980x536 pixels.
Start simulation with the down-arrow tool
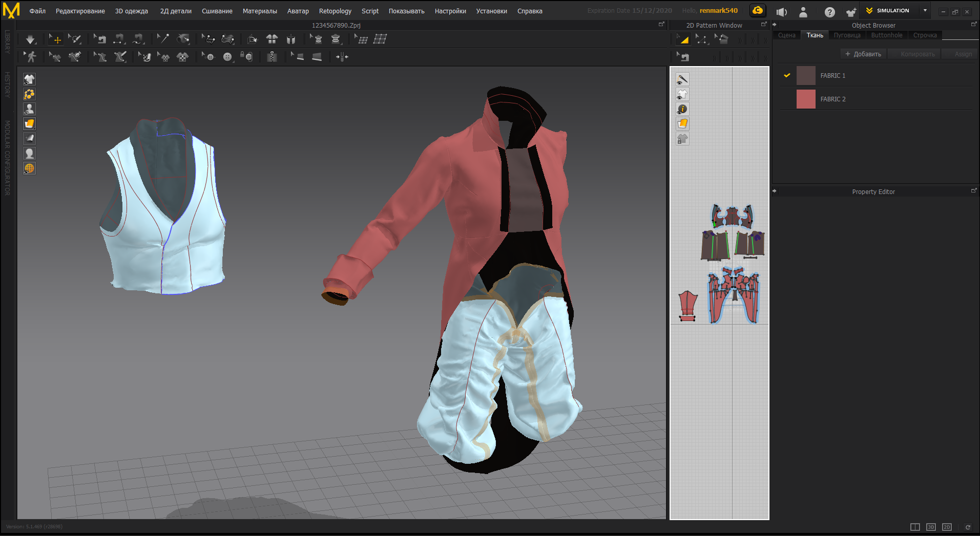click(x=30, y=39)
